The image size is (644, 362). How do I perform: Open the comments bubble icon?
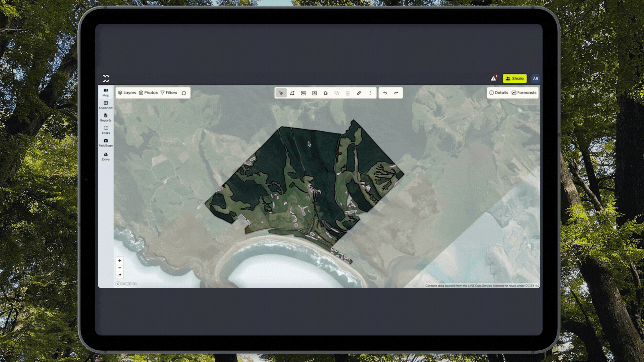tap(184, 93)
